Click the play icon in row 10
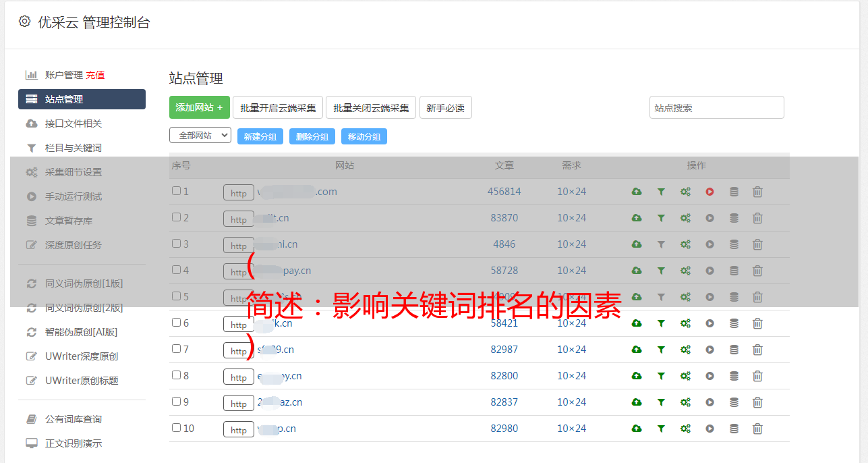 (x=710, y=429)
